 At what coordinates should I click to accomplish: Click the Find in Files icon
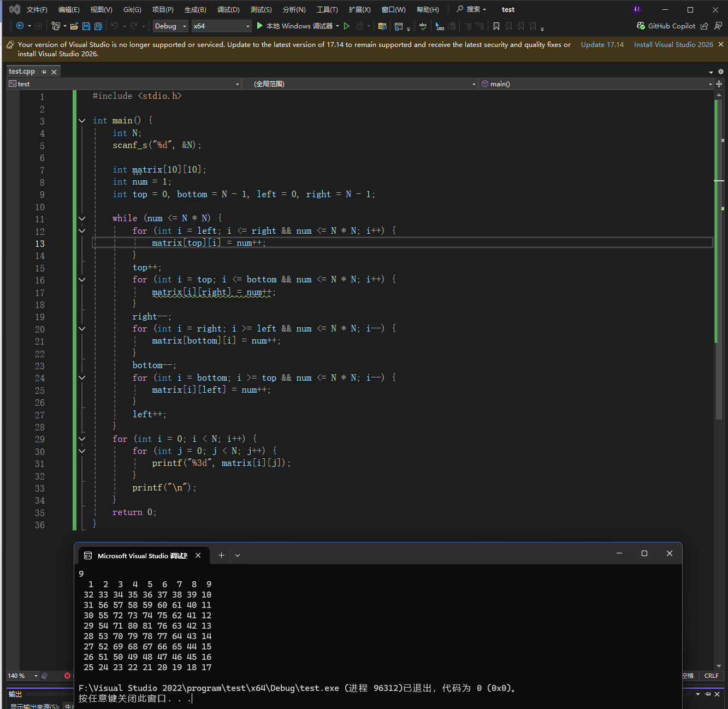382,26
